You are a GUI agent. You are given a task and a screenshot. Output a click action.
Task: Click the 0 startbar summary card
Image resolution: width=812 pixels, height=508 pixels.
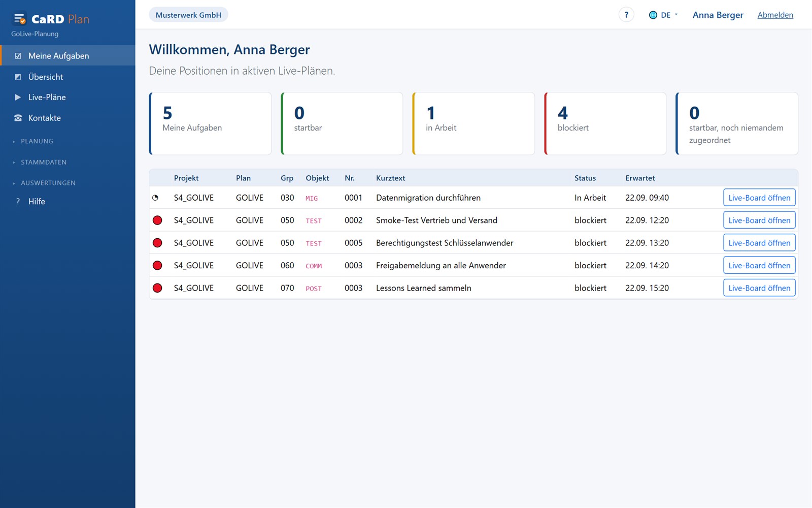coord(342,123)
